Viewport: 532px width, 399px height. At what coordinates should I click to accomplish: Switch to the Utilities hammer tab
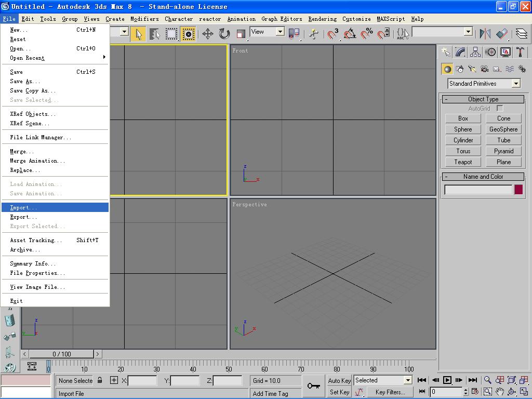520,52
